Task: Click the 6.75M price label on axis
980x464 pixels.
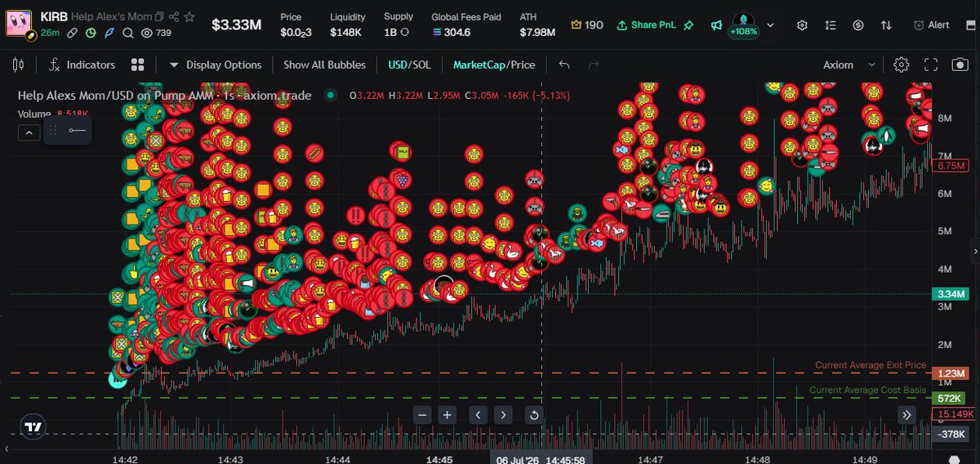Action: pyautogui.click(x=952, y=165)
